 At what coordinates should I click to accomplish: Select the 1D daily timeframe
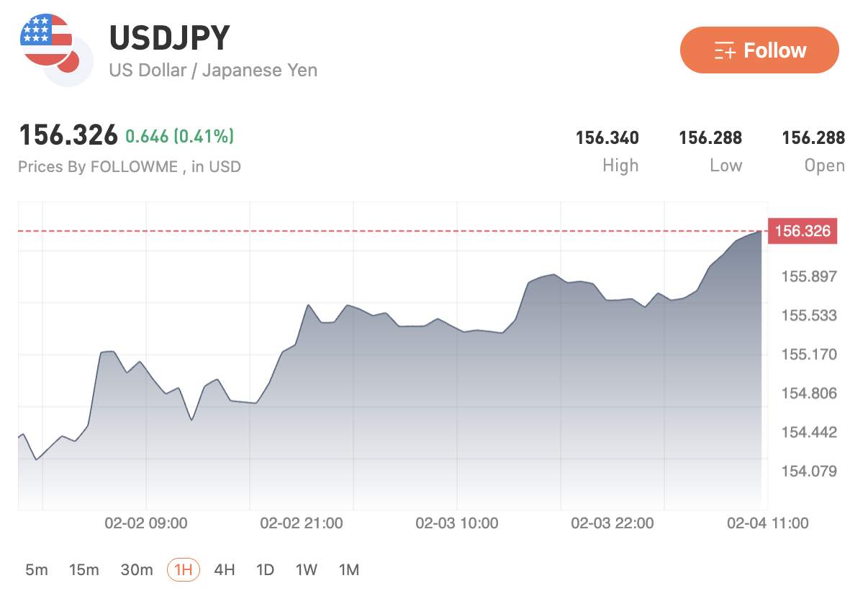click(265, 569)
